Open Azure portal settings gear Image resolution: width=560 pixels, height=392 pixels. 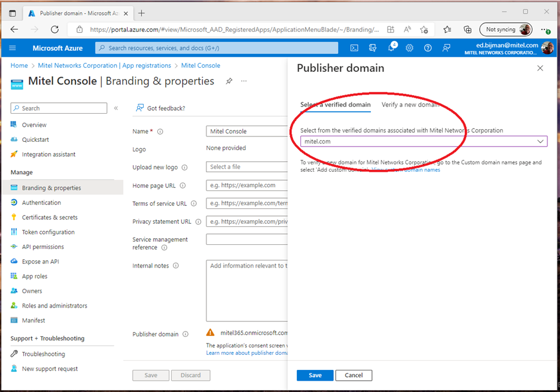(410, 48)
